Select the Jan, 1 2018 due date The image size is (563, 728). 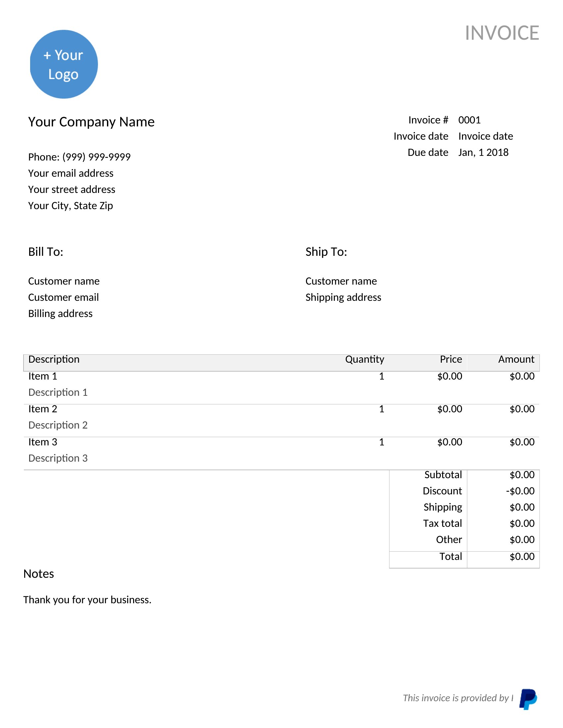coord(483,153)
